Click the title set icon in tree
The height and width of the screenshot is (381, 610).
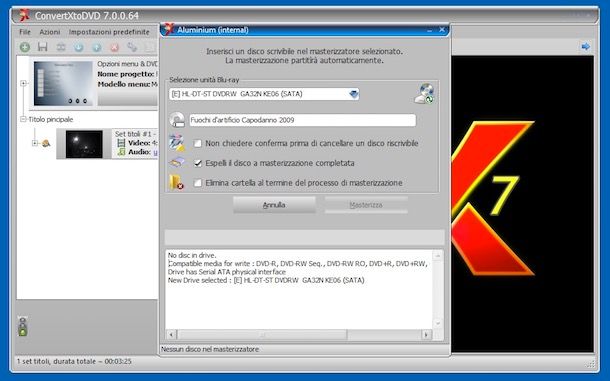tap(46, 143)
